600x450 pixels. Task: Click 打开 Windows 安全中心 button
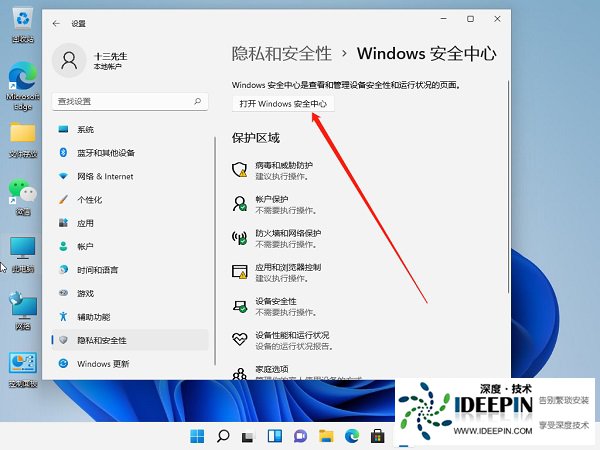coord(283,104)
